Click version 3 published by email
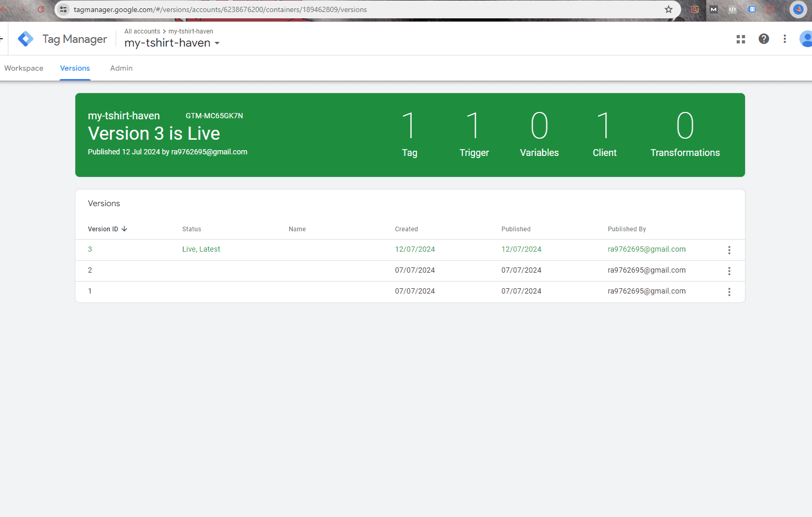This screenshot has width=812, height=517. 647,249
